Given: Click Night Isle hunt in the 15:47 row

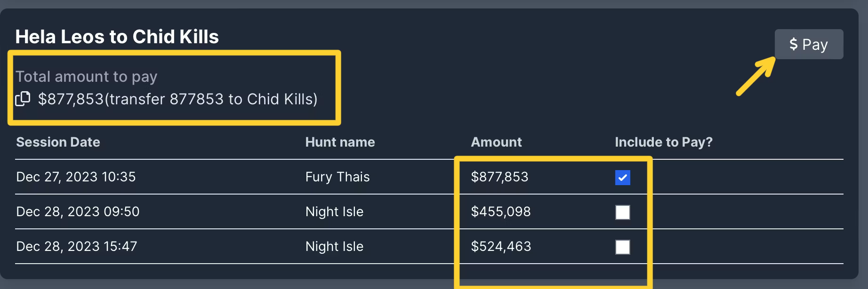Looking at the screenshot, I should 334,246.
